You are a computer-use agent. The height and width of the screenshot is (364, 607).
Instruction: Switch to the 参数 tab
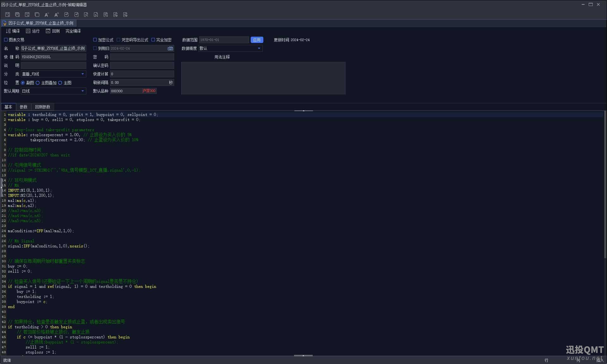[x=23, y=107]
